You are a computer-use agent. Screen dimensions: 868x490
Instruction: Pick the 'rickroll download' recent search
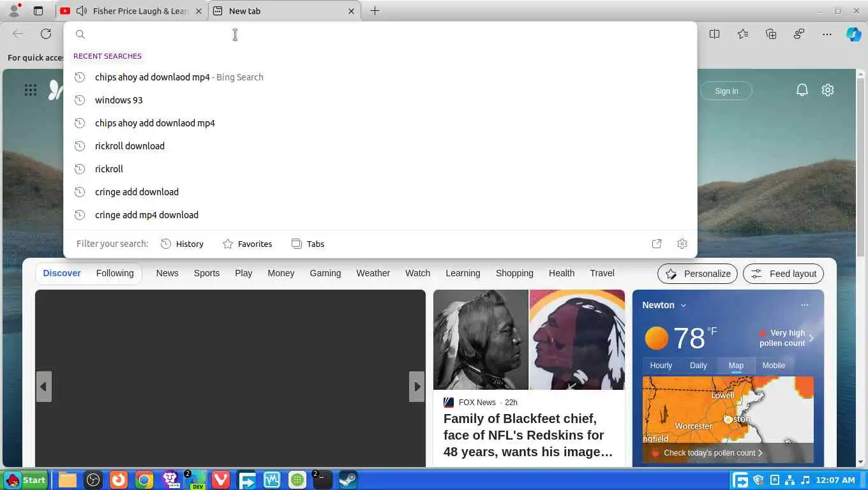pyautogui.click(x=380, y=146)
